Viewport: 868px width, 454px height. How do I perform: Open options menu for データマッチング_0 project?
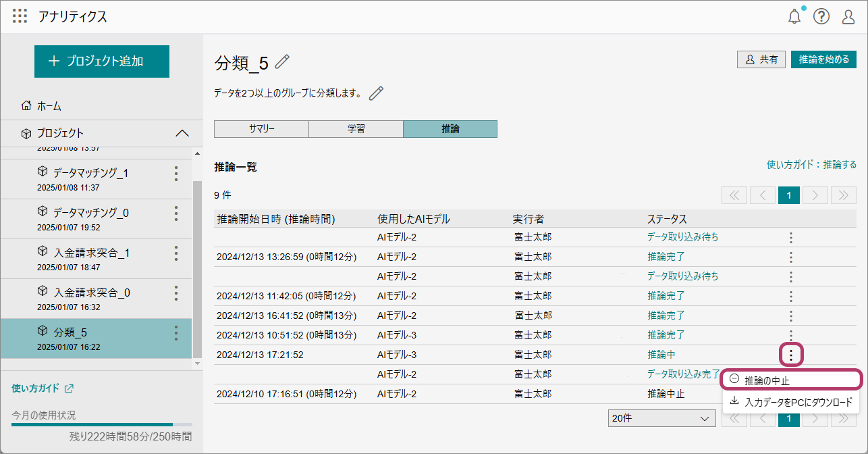[x=176, y=213]
